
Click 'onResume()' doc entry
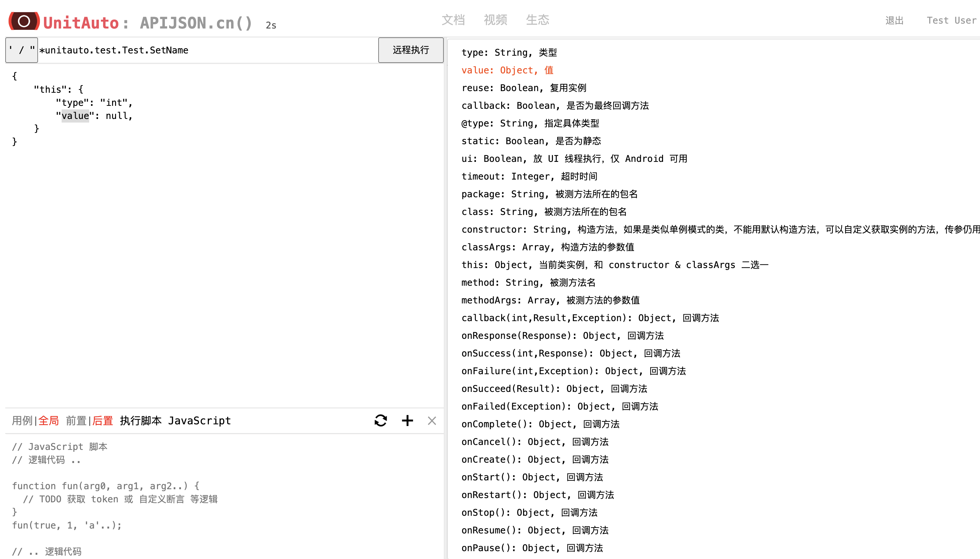coord(535,530)
